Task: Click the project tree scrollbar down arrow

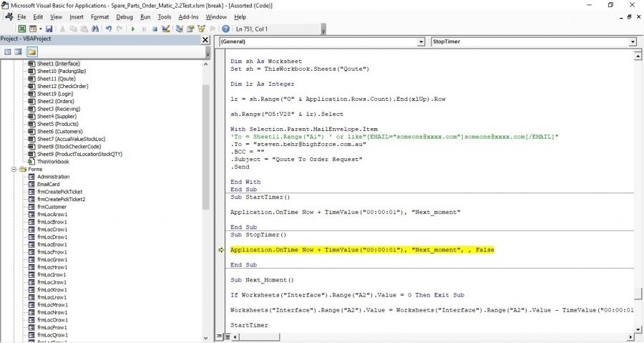Action: coord(206,339)
